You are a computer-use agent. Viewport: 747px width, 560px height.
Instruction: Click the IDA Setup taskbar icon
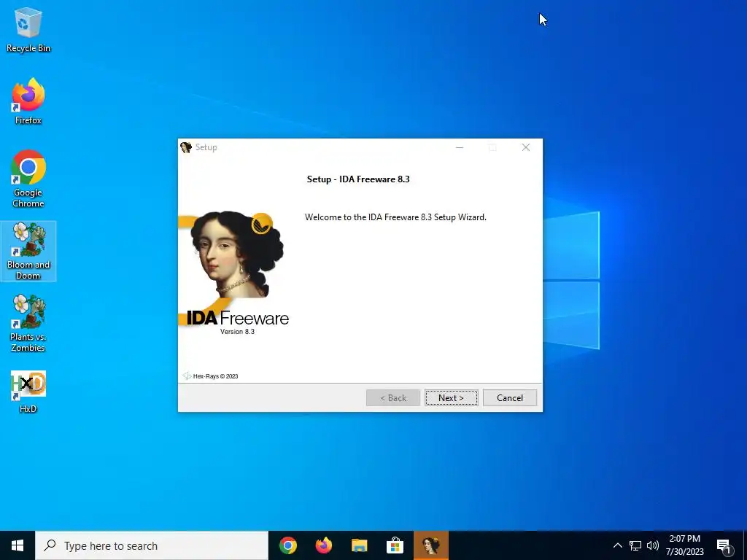click(x=430, y=545)
